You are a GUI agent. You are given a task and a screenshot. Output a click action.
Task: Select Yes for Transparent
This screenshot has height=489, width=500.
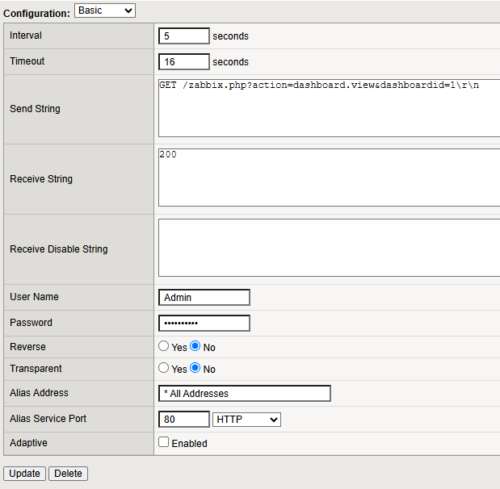163,368
